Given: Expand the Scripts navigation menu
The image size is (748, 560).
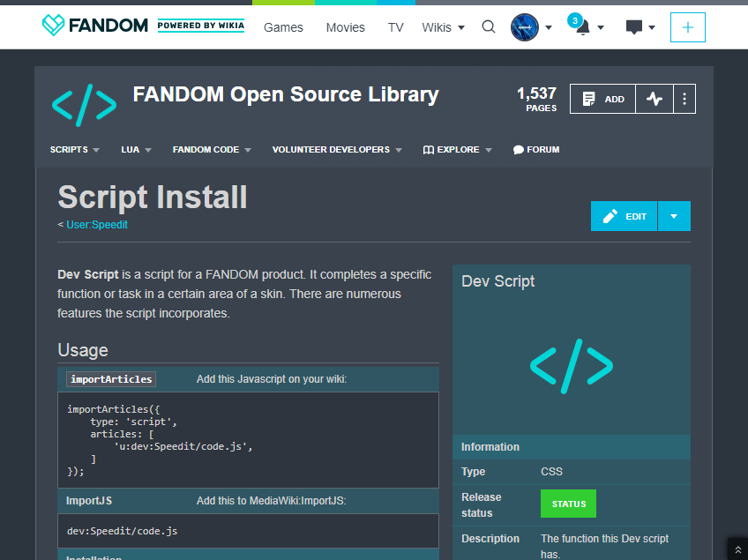Looking at the screenshot, I should 74,150.
